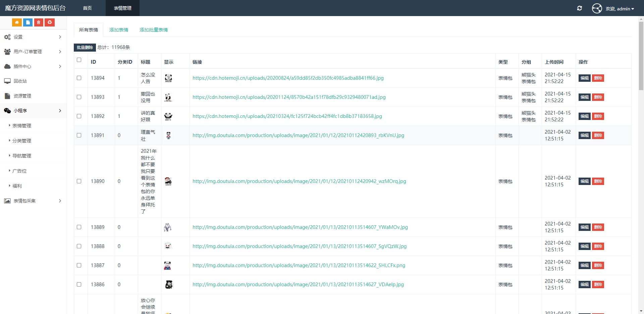Toggle the select-all checkbox in table header
644x314 pixels.
click(79, 60)
